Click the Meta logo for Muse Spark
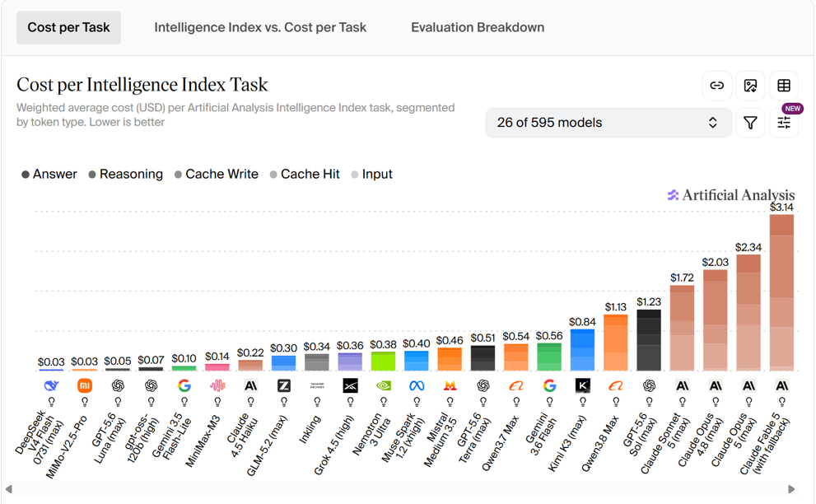Image resolution: width=816 pixels, height=504 pixels. coord(417,385)
